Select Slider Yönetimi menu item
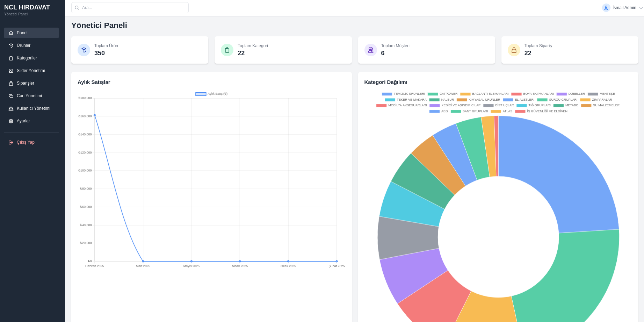 point(31,71)
